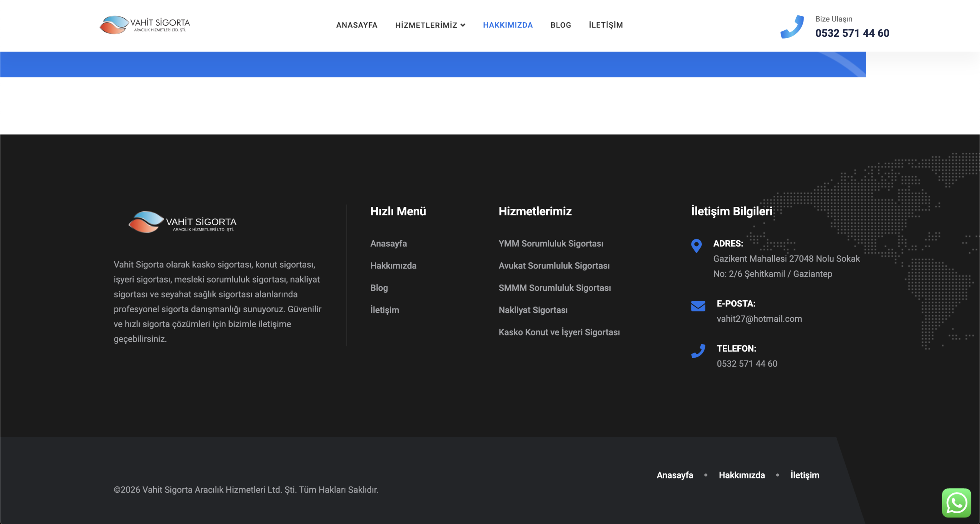This screenshot has width=980, height=524.
Task: Go to Blog in navigation bar
Action: tap(560, 25)
